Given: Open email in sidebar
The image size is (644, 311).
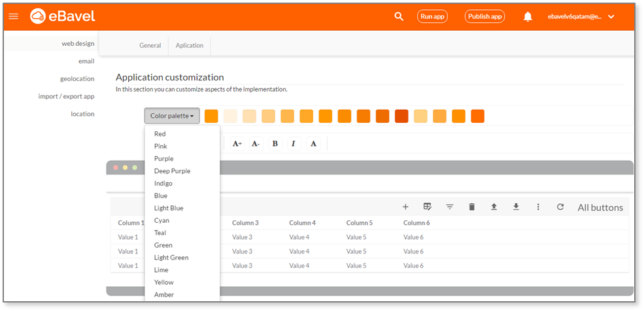Looking at the screenshot, I should 86,61.
